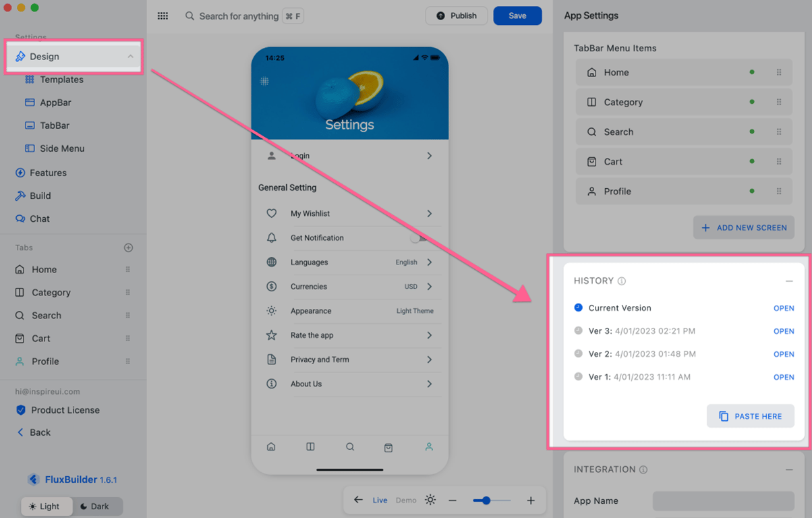Image resolution: width=812 pixels, height=518 pixels.
Task: Toggle green status dot on Profile item
Action: tap(752, 191)
